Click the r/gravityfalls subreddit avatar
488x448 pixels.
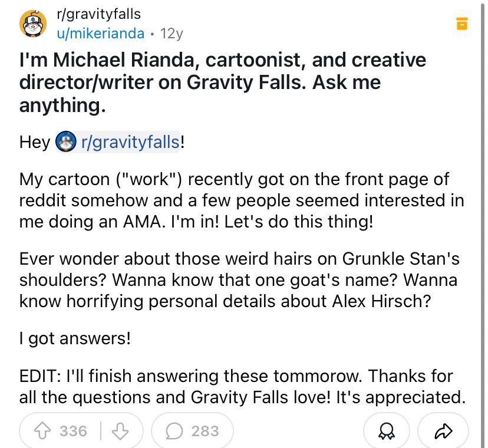[34, 24]
